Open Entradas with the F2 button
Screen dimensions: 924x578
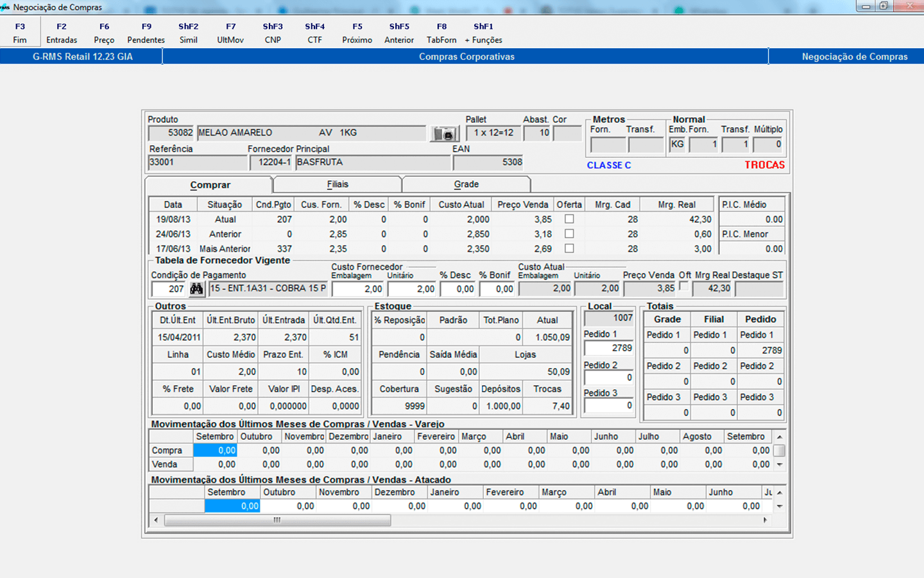point(62,33)
